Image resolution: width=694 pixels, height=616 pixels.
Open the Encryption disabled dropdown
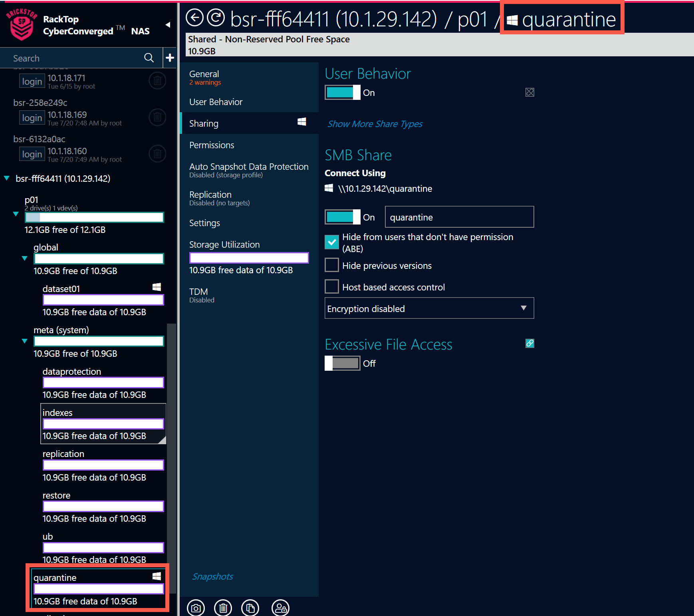tap(429, 308)
